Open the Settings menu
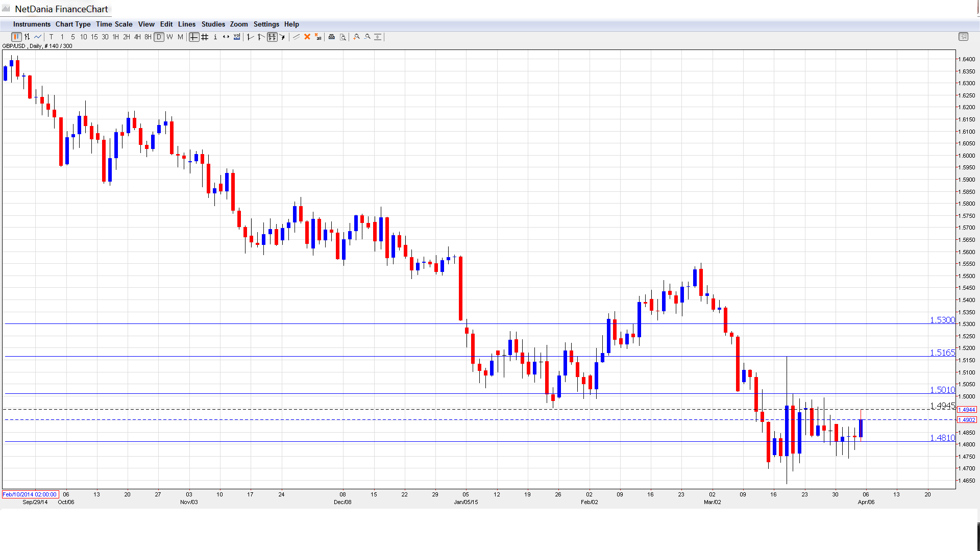 pyautogui.click(x=266, y=24)
